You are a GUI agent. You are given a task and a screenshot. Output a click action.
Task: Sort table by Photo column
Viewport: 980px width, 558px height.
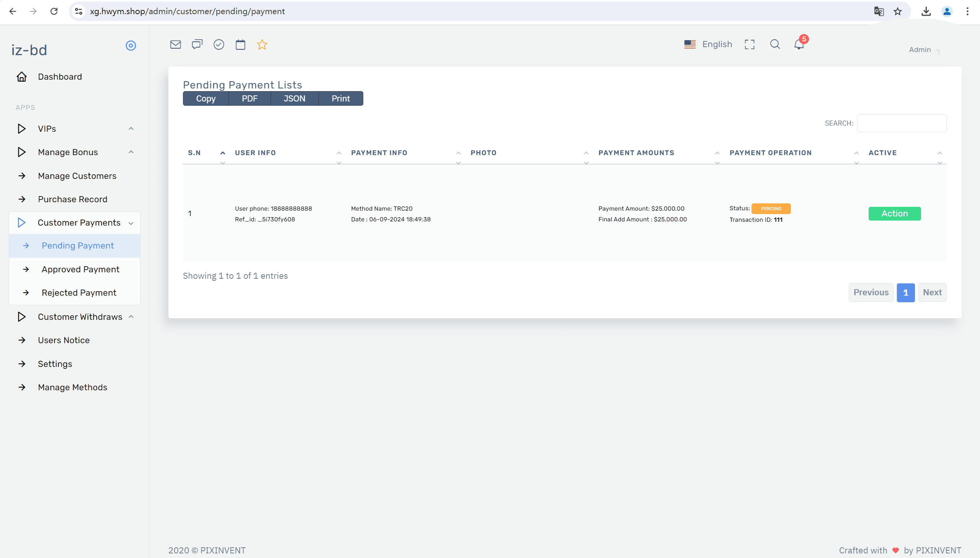pyautogui.click(x=529, y=153)
